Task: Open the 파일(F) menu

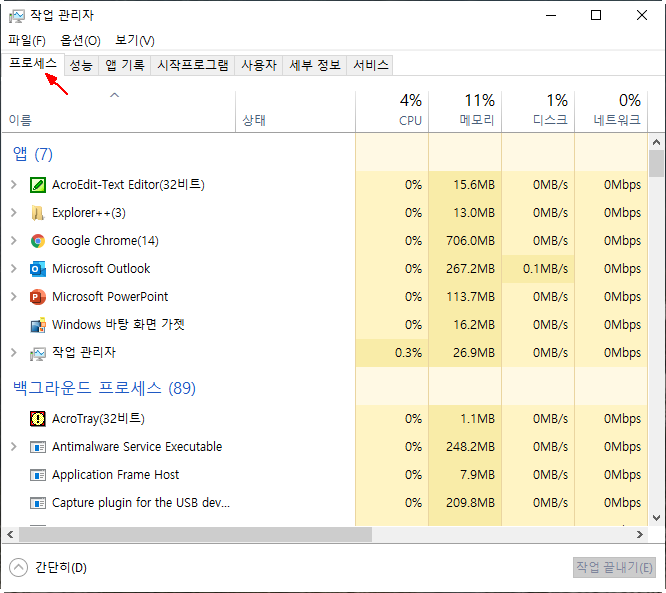Action: pos(27,40)
